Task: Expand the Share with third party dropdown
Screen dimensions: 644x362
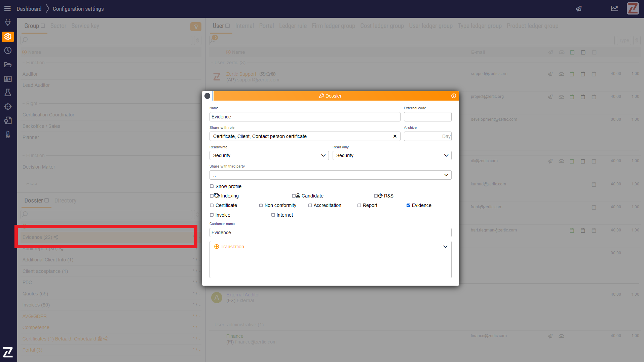Action: 330,175
